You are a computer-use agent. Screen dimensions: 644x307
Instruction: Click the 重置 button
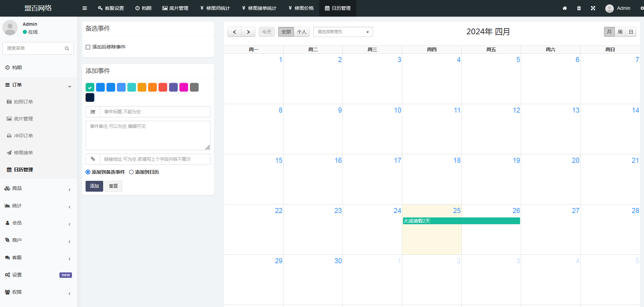[x=113, y=186]
